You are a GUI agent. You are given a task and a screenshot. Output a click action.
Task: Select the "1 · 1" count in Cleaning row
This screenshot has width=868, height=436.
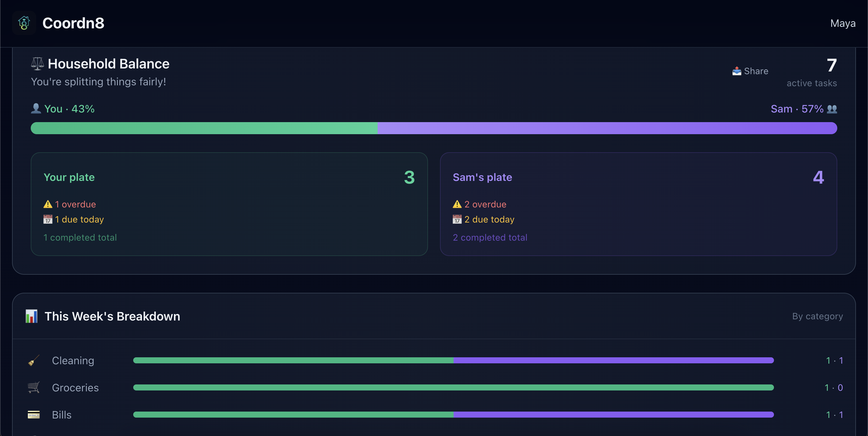click(x=834, y=360)
